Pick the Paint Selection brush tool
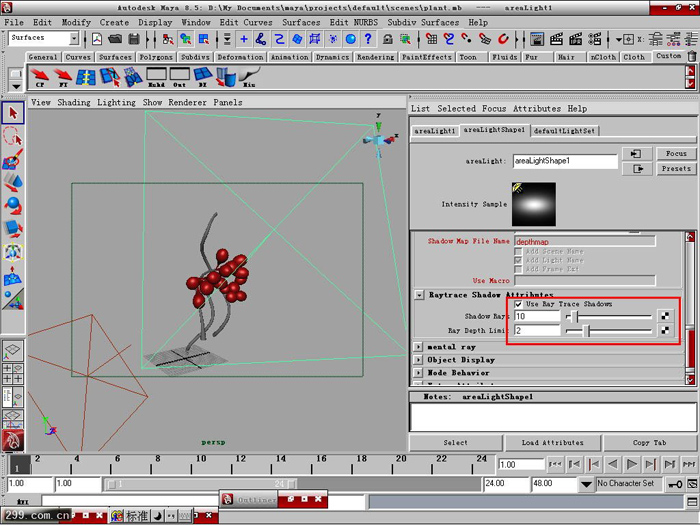 [13, 159]
